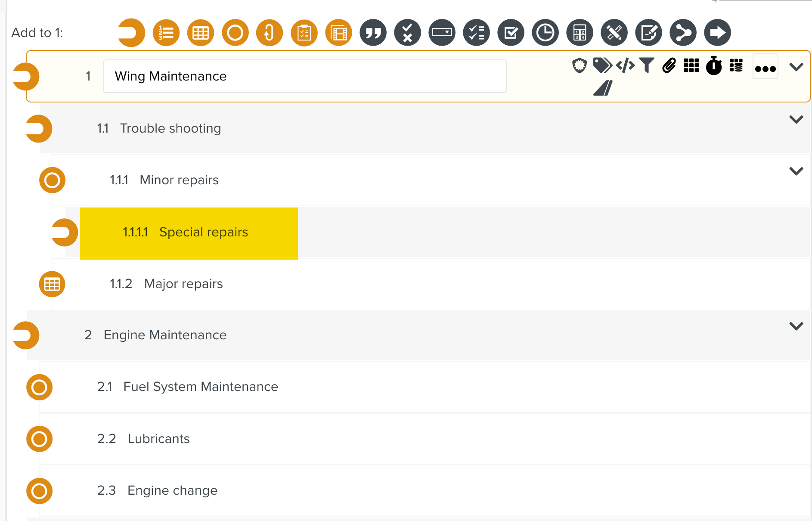Collapse the Wing Maintenance section chevron
The width and height of the screenshot is (812, 521).
click(796, 67)
